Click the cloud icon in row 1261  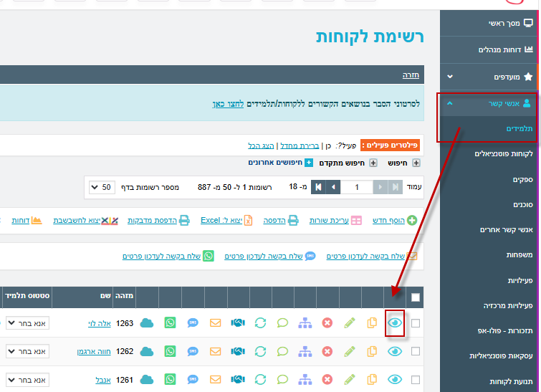point(147,380)
